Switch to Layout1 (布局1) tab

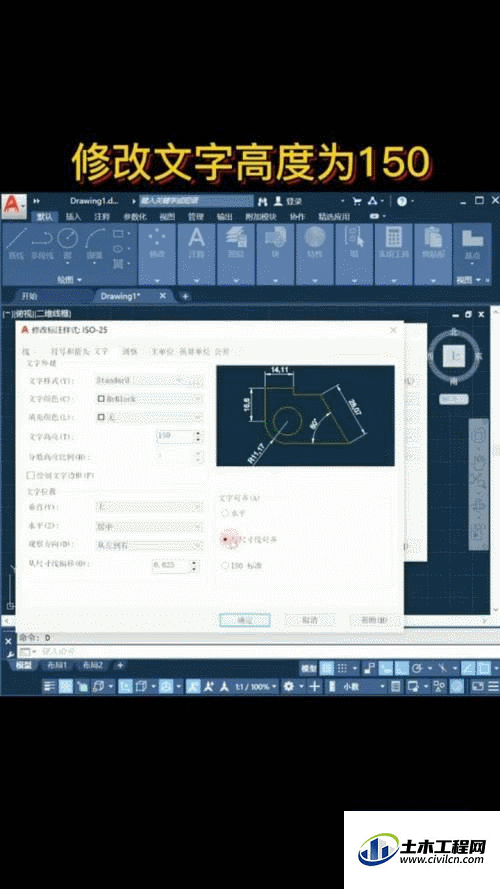tap(57, 665)
